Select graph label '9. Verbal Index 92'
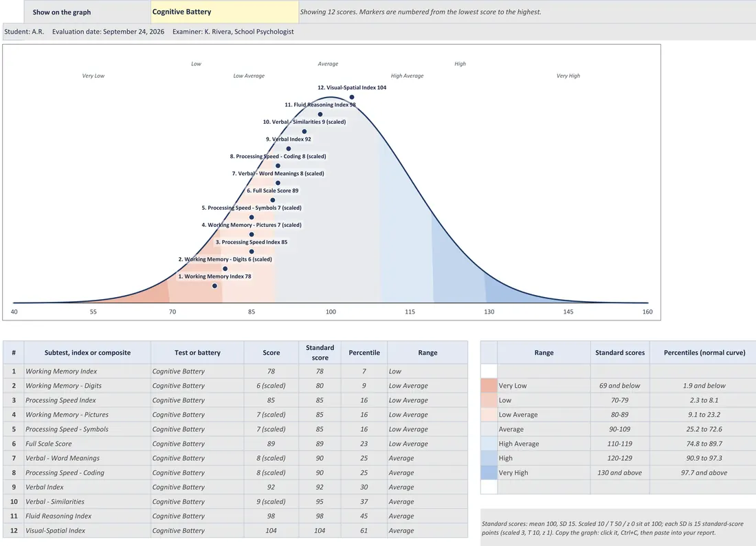This screenshot has width=756, height=546. (x=289, y=139)
